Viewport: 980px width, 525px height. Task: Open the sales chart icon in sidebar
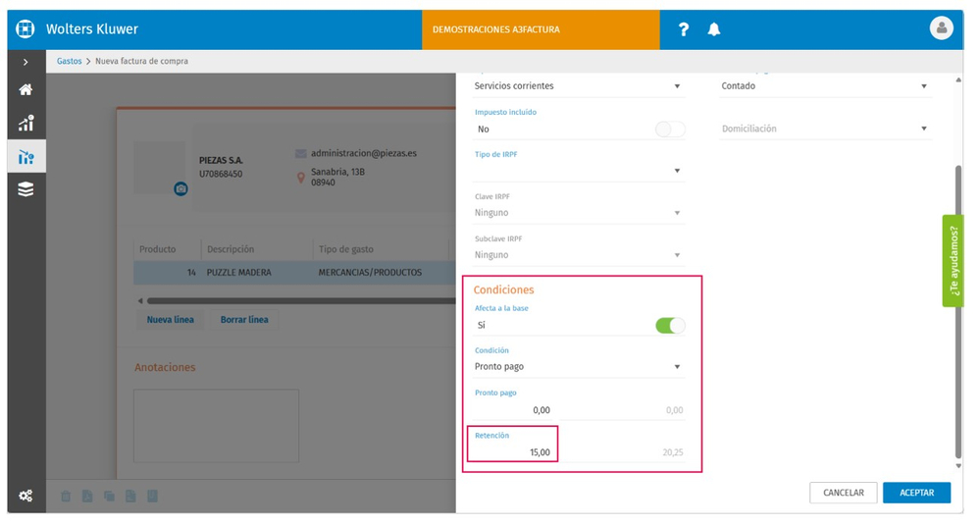[x=26, y=123]
